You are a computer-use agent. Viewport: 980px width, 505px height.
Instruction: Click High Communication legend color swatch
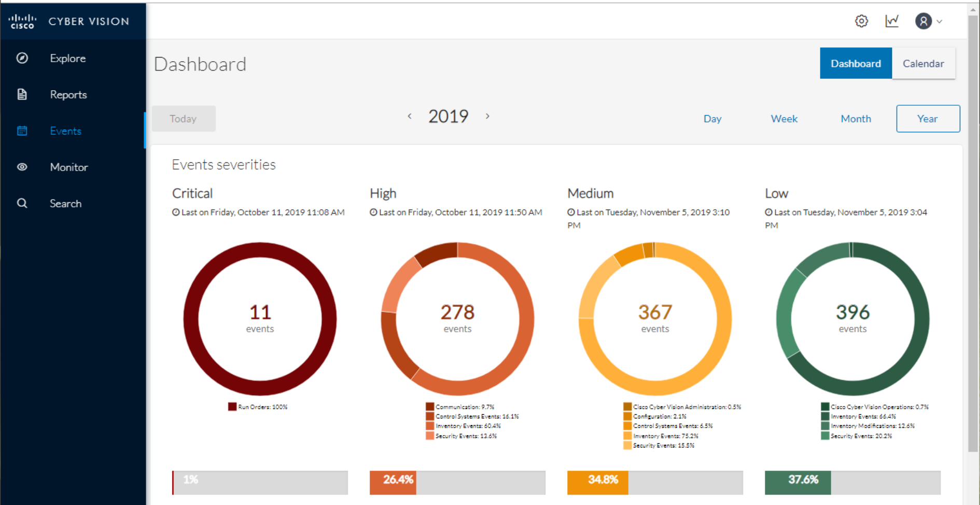click(x=430, y=407)
